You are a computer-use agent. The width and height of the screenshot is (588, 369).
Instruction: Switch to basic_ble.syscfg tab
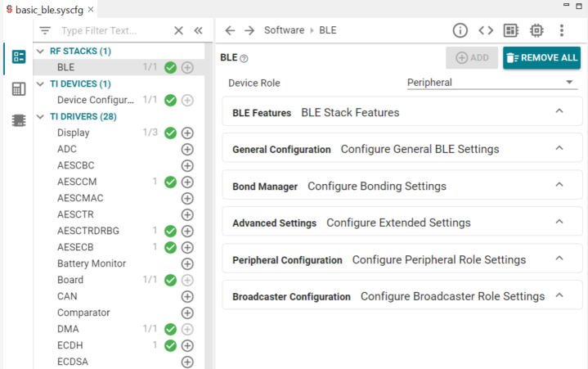tap(49, 10)
